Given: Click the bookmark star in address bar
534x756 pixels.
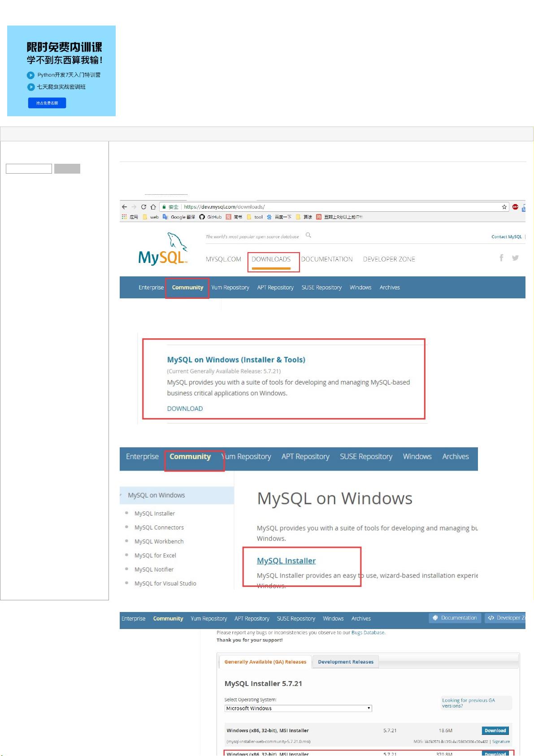Looking at the screenshot, I should [504, 207].
